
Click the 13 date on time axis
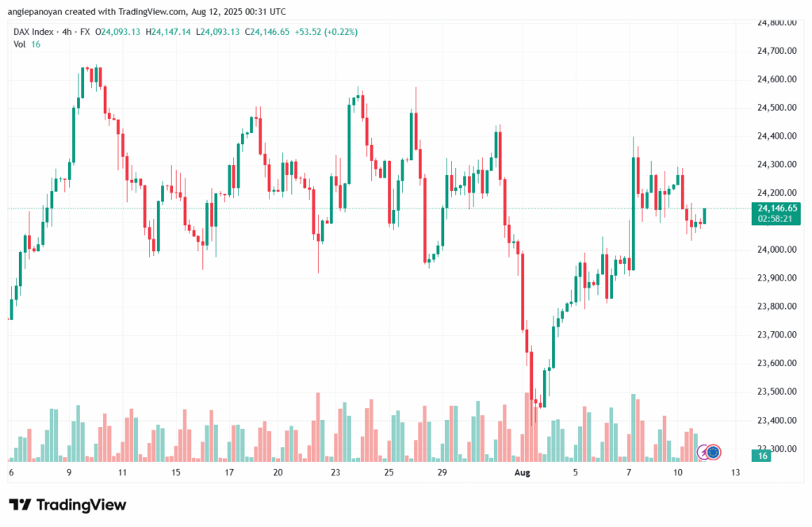pyautogui.click(x=735, y=472)
